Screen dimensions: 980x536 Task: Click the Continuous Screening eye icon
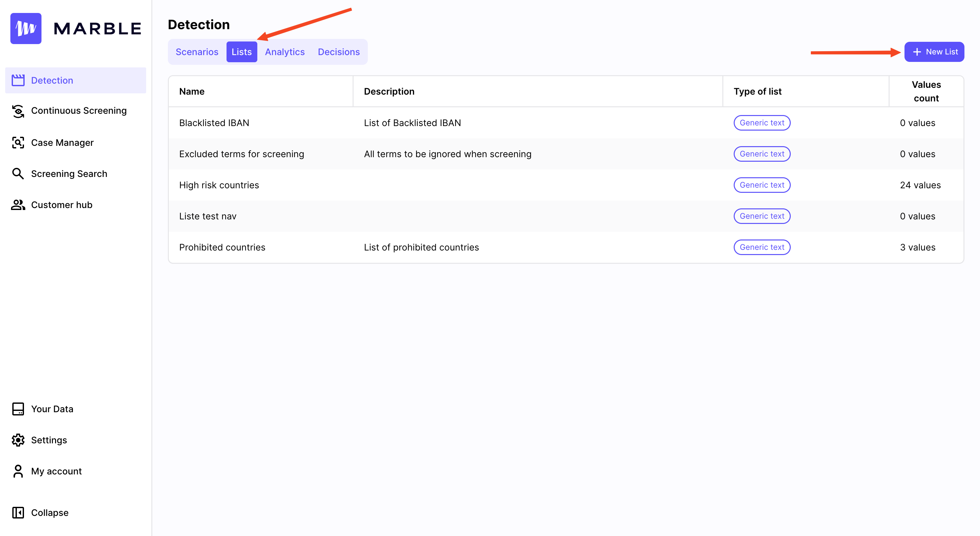tap(18, 111)
